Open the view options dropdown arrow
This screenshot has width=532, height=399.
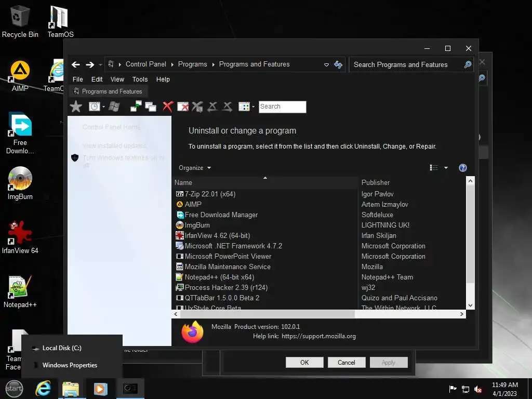[446, 168]
